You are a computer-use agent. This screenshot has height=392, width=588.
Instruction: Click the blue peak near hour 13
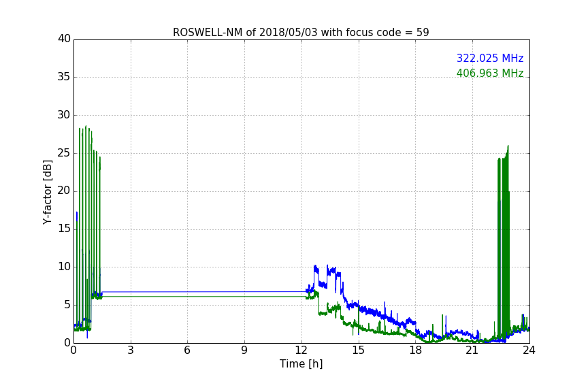(x=316, y=268)
